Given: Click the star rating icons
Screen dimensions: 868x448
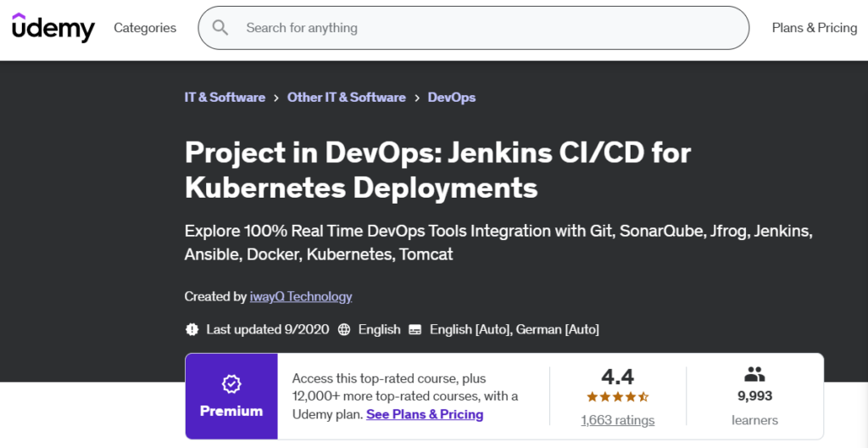Looking at the screenshot, I should pyautogui.click(x=617, y=397).
